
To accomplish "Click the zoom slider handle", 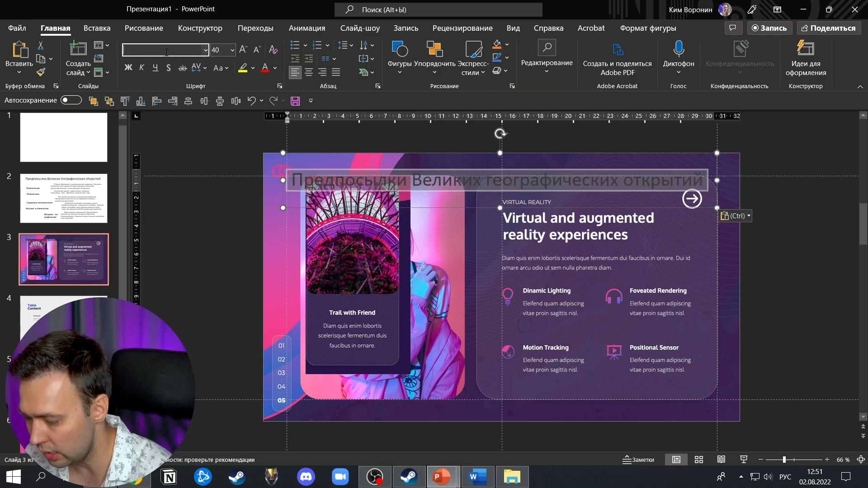I will point(784,460).
